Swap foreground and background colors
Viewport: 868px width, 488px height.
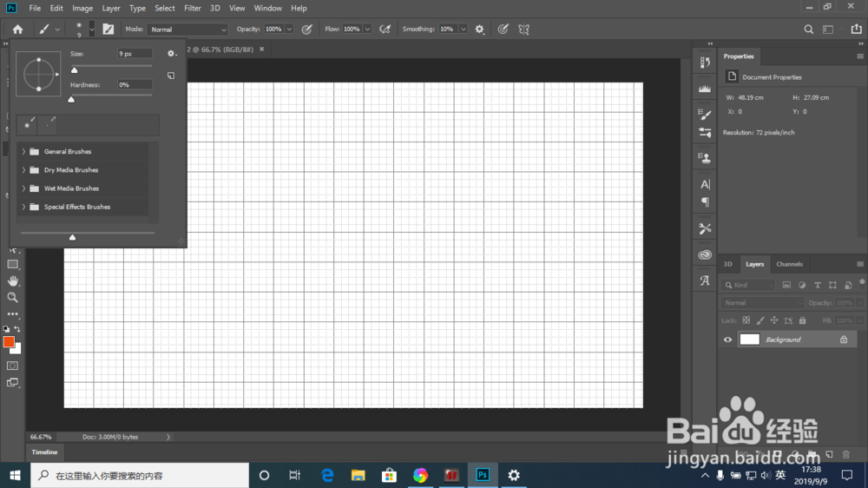17,329
